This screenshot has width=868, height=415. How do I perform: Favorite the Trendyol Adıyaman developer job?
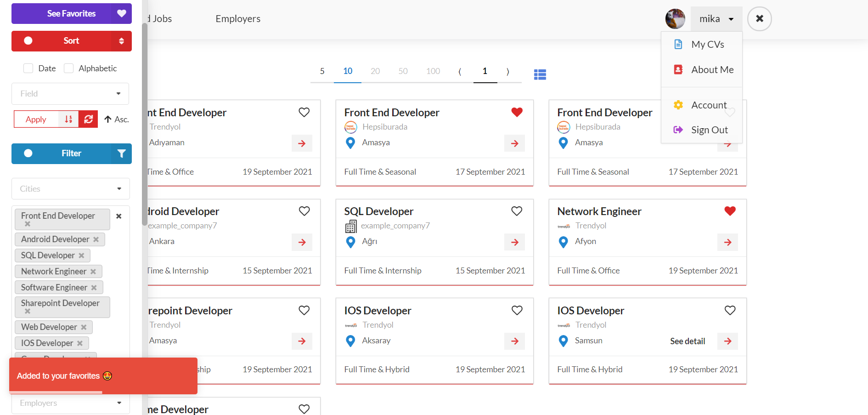click(x=304, y=112)
